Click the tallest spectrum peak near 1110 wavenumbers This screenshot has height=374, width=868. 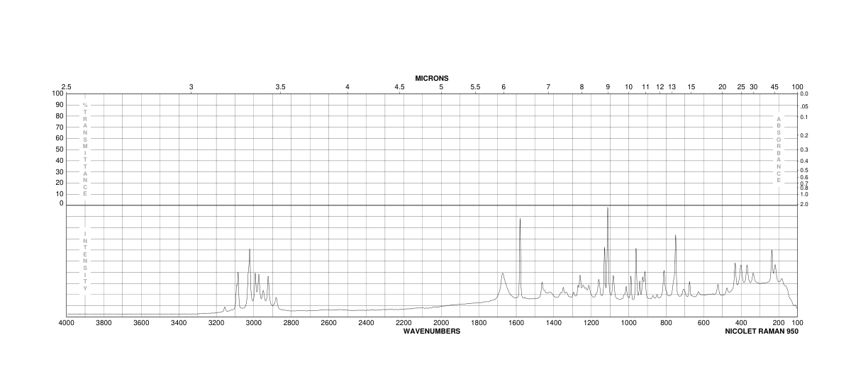608,208
